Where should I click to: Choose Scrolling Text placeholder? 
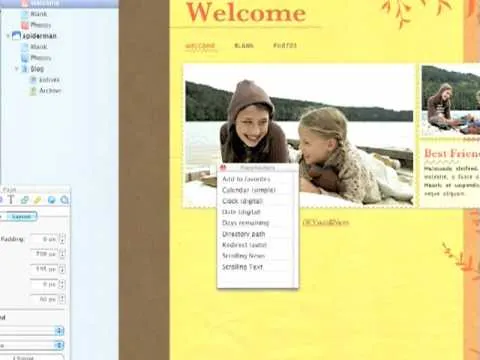click(242, 267)
